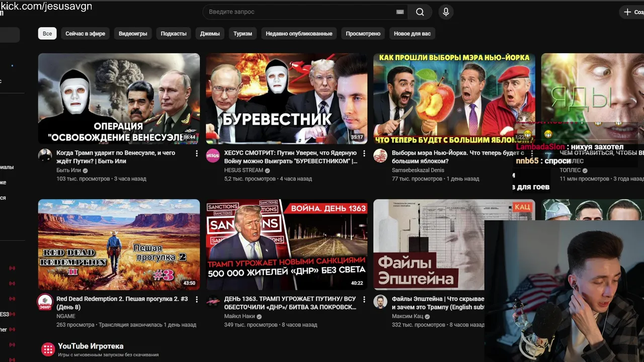Image resolution: width=644 pixels, height=362 pixels.
Task: Open the New York mayor election thumbnail
Action: click(454, 99)
